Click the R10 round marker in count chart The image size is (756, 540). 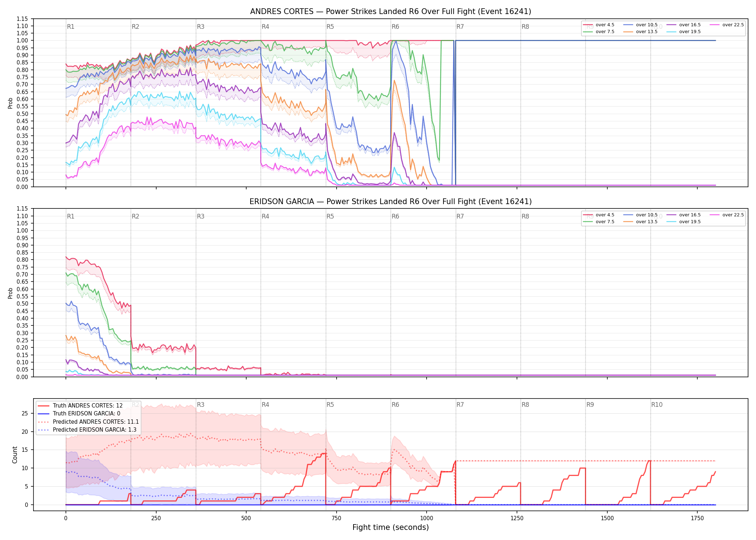pos(657,405)
